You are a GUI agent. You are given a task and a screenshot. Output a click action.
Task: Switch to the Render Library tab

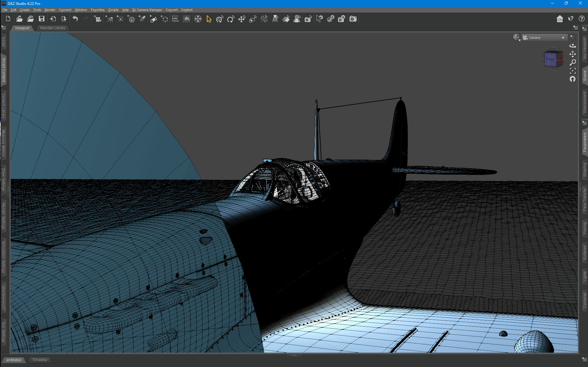53,28
